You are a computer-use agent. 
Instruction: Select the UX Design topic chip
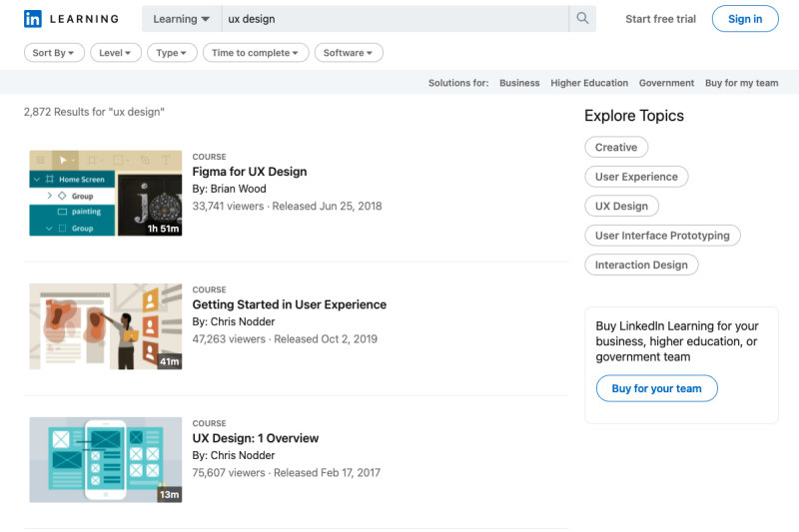[x=621, y=207]
